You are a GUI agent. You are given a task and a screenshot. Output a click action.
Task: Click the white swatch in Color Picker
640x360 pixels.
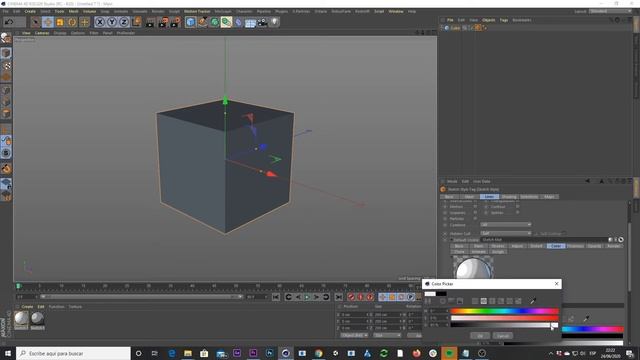[430, 293]
